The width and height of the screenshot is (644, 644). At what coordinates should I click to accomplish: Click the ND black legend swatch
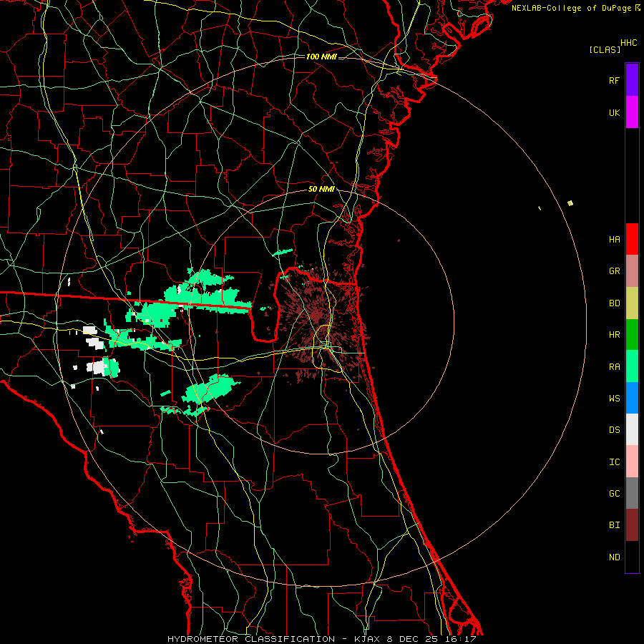coord(632,557)
